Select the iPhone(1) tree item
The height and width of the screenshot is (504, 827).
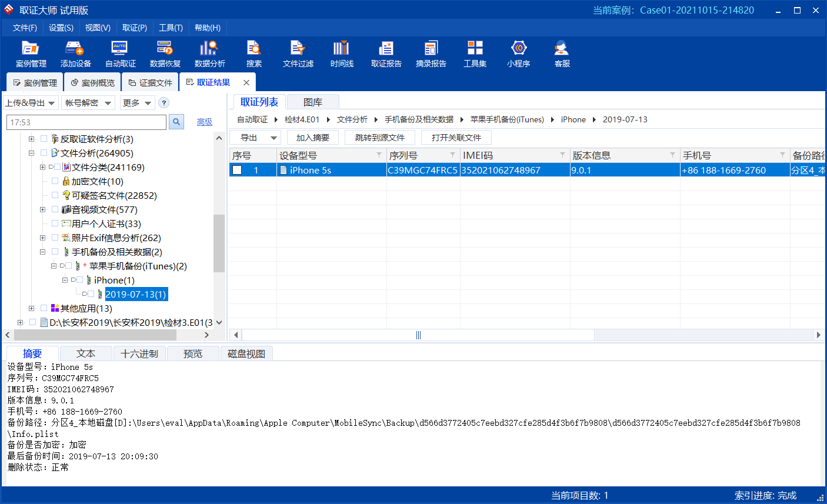click(114, 281)
